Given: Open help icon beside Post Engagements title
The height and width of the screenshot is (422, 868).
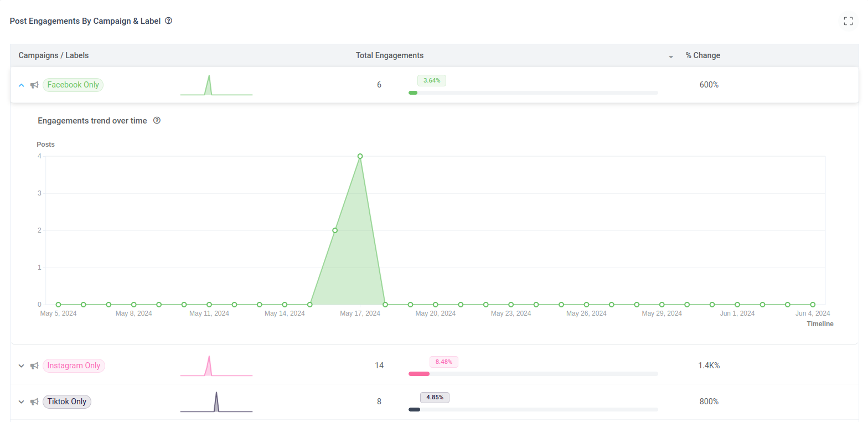Looking at the screenshot, I should (x=169, y=21).
